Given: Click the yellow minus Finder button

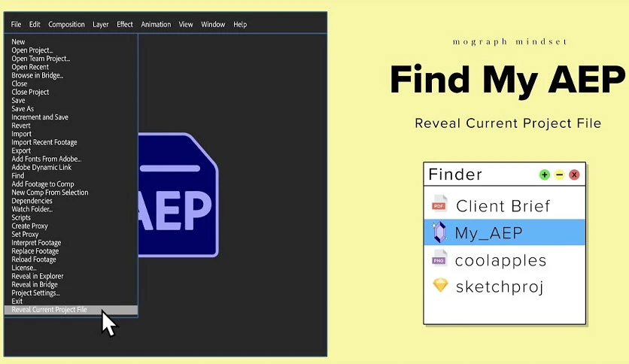Looking at the screenshot, I should click(559, 174).
